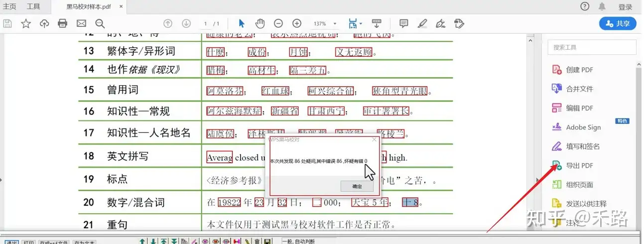Screen dimensions: 644x244
Task: Open find text magnifier icon
Action: (x=100, y=23)
